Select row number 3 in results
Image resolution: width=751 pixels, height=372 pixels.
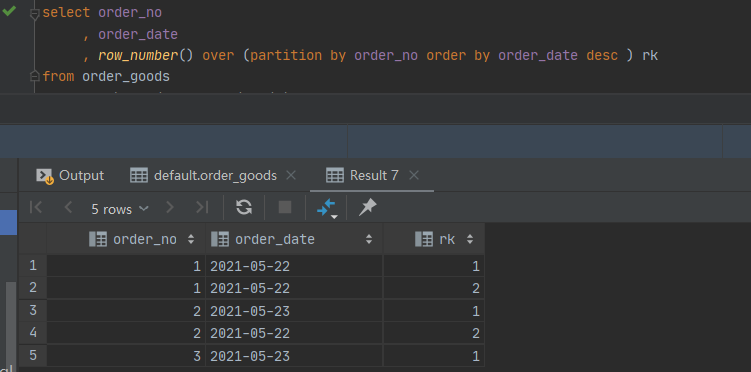pos(33,311)
